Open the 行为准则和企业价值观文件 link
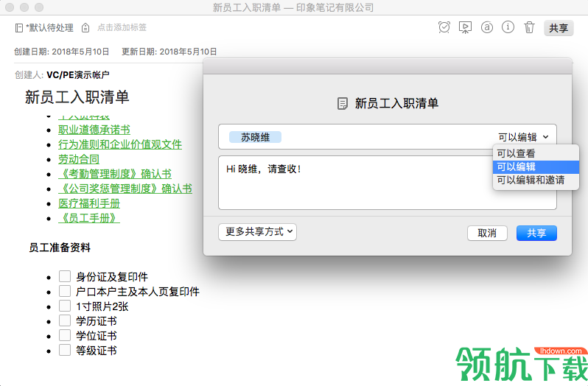 120,144
